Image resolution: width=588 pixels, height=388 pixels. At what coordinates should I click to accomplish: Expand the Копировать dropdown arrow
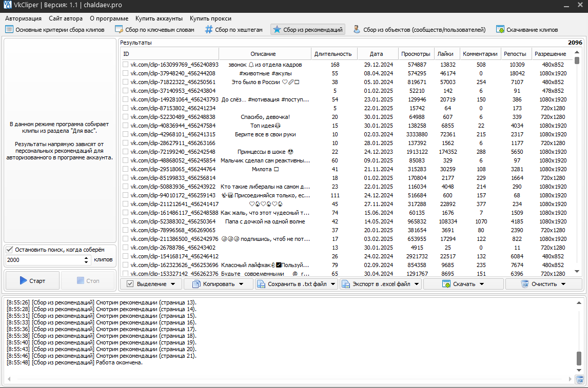(x=241, y=284)
